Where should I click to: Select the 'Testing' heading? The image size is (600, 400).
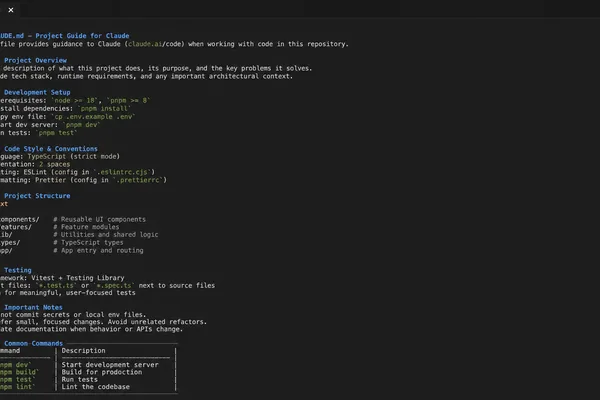click(18, 270)
